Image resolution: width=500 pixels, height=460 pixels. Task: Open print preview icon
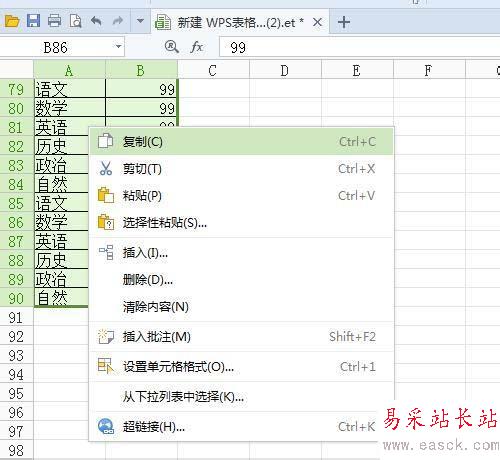pyautogui.click(x=76, y=21)
